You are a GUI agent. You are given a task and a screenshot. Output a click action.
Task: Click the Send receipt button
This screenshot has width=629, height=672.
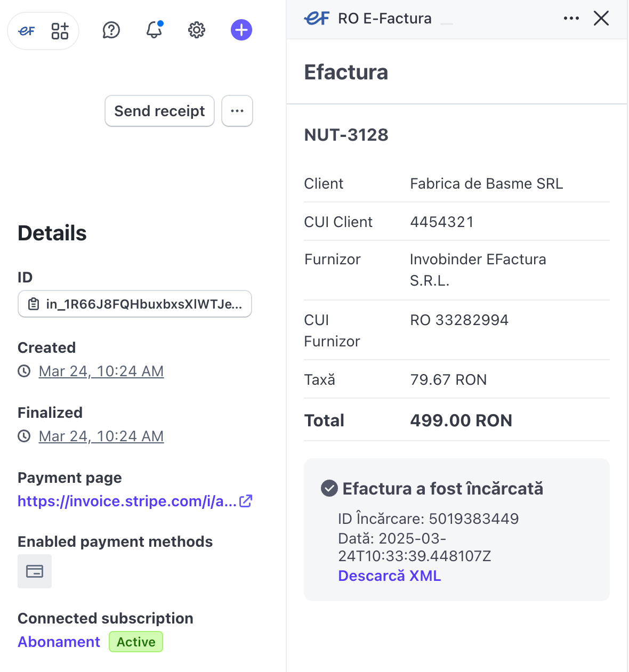(x=159, y=111)
